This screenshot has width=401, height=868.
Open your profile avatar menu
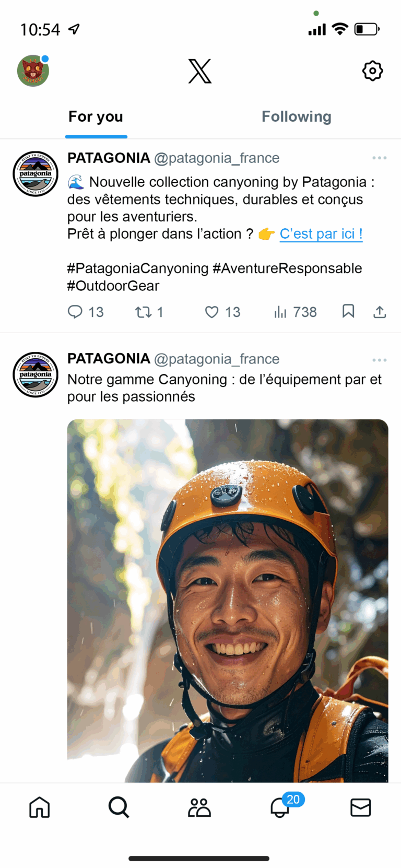coord(33,71)
